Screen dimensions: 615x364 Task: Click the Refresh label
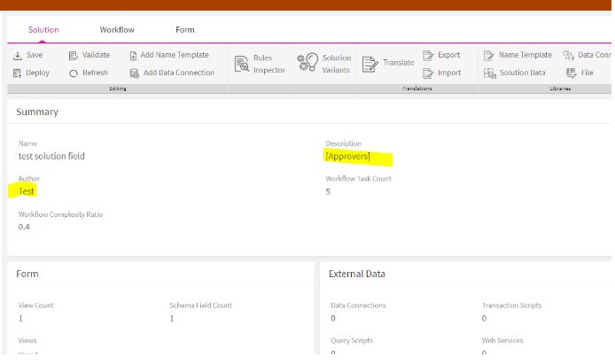coord(96,73)
